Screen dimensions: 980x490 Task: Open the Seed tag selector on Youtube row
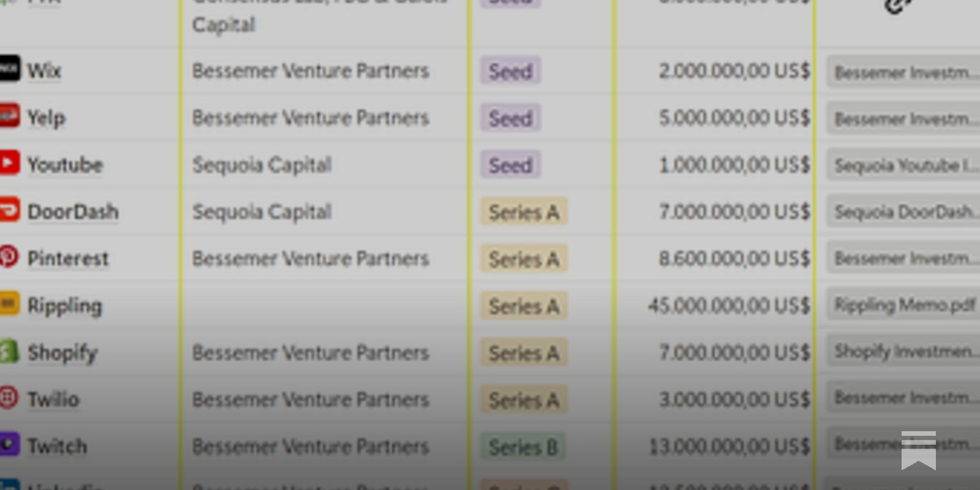pos(510,165)
